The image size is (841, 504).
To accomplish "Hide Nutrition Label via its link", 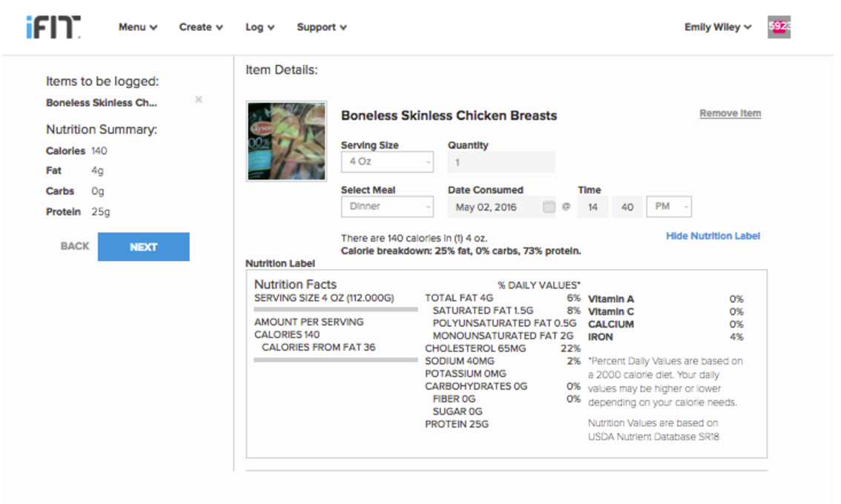I will pos(713,236).
